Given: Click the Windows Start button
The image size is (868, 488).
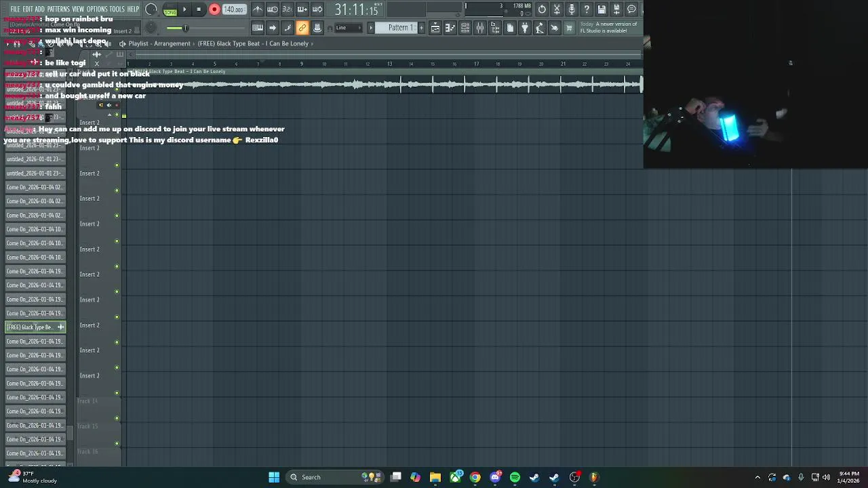Looking at the screenshot, I should [x=274, y=477].
